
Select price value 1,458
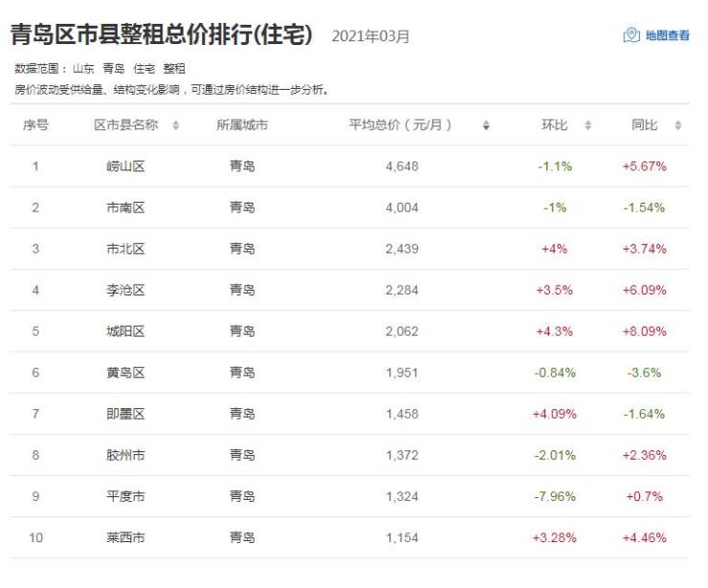[x=402, y=414]
